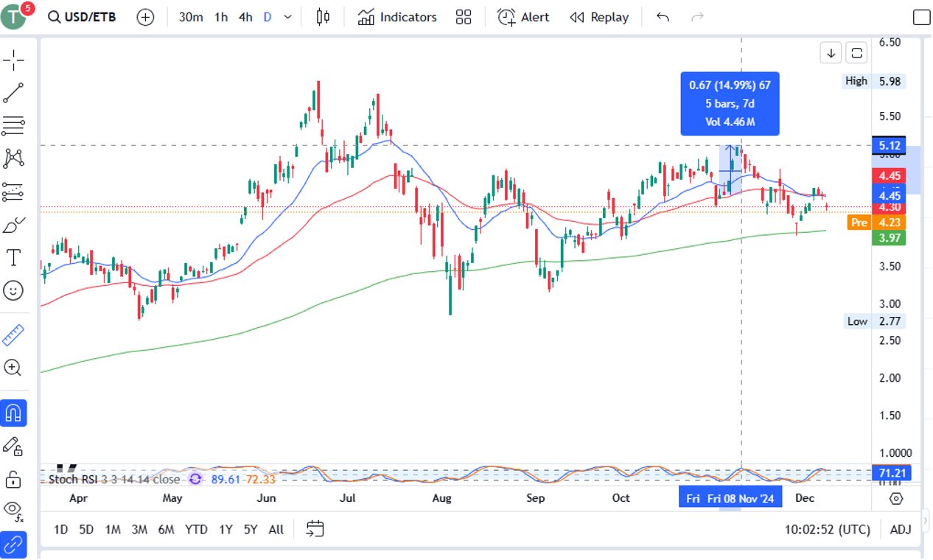The image size is (933, 560).
Task: Open the layout setup square icon
Action: point(921,17)
